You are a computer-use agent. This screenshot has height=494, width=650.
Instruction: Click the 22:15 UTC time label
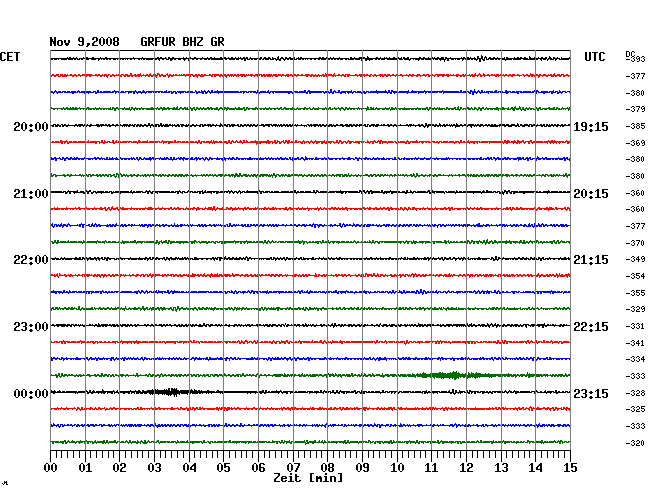pyautogui.click(x=591, y=327)
